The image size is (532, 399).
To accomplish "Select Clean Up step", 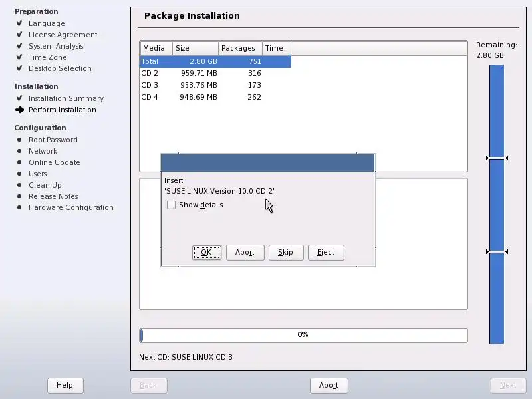I will click(x=45, y=185).
